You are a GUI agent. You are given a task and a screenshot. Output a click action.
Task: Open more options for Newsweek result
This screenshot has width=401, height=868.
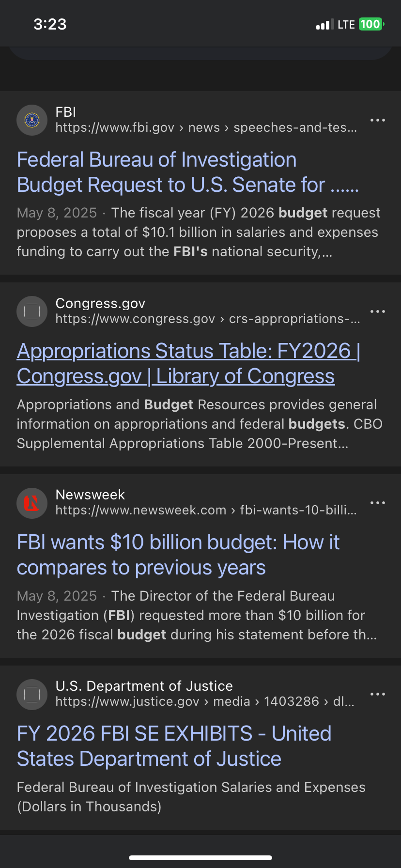(x=377, y=503)
